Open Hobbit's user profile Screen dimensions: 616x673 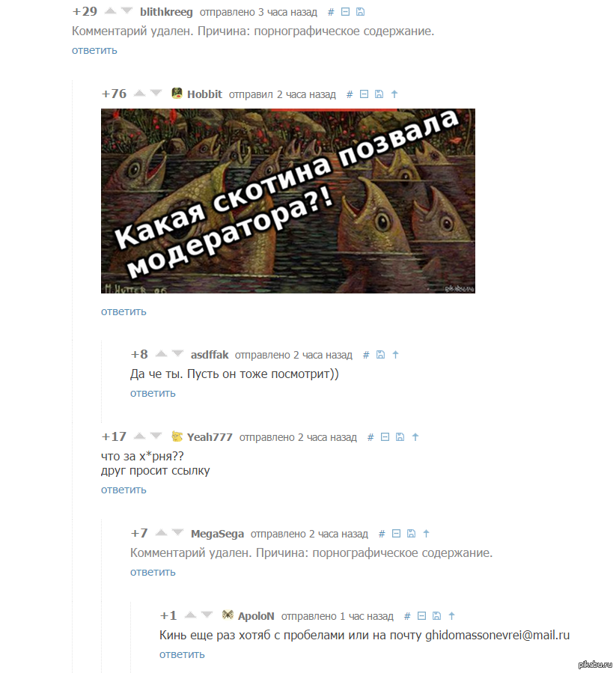tap(204, 94)
